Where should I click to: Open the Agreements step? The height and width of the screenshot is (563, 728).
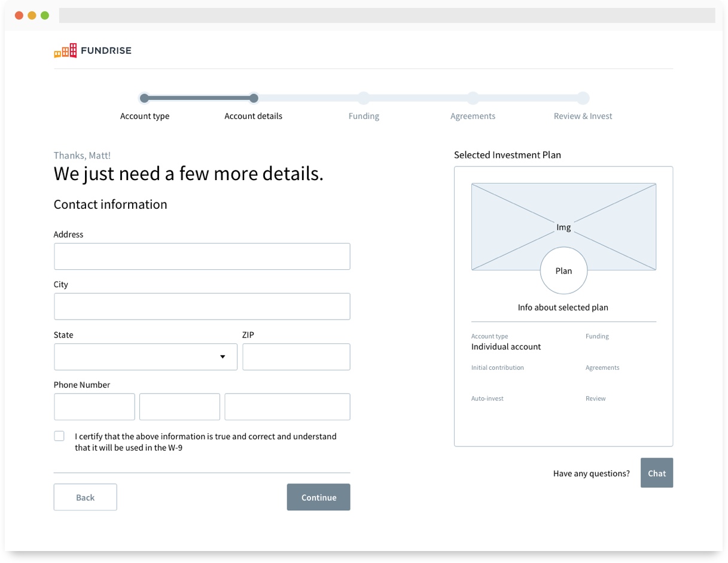coord(473,99)
